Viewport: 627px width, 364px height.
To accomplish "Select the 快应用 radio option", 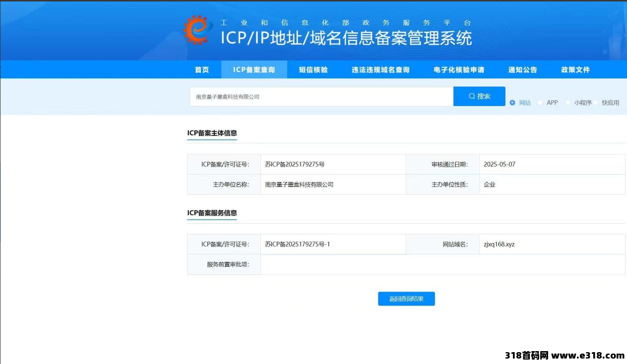I will click(596, 103).
